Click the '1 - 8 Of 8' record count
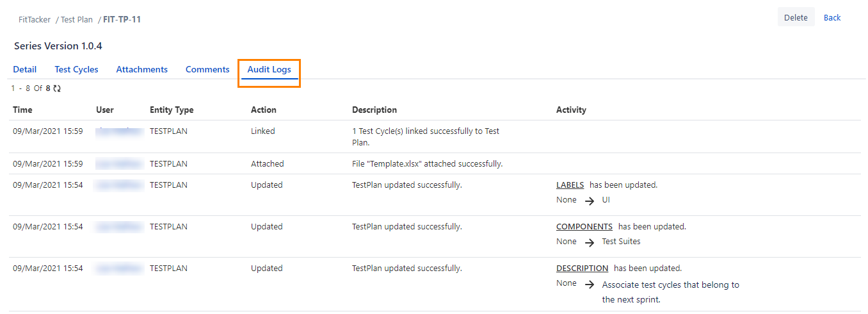The image size is (868, 314). coord(31,88)
